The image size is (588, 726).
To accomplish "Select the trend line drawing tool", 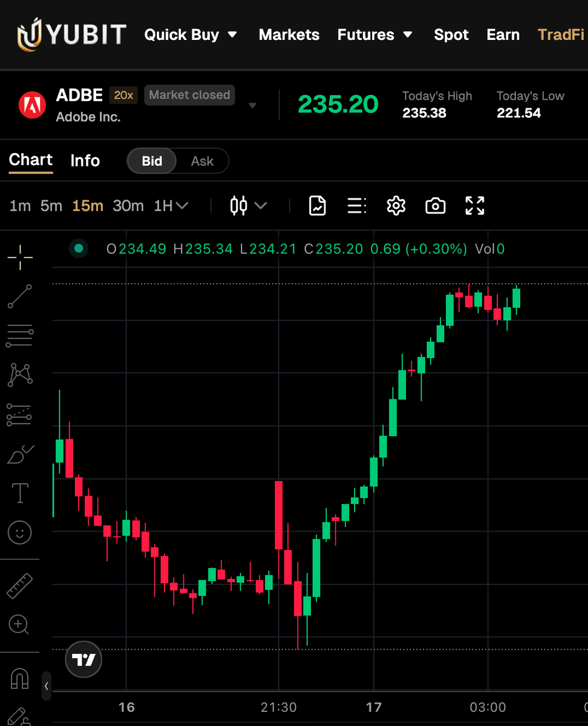I will (20, 296).
